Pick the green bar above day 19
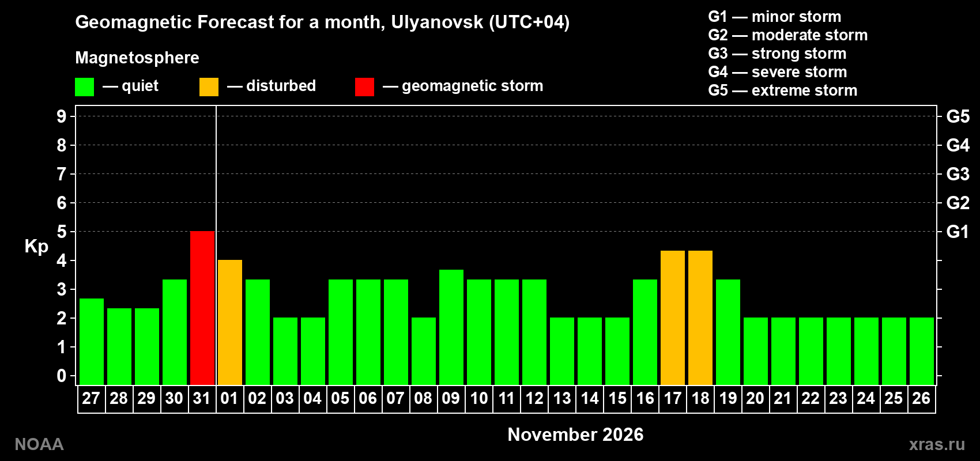This screenshot has width=980, height=461. [x=728, y=332]
